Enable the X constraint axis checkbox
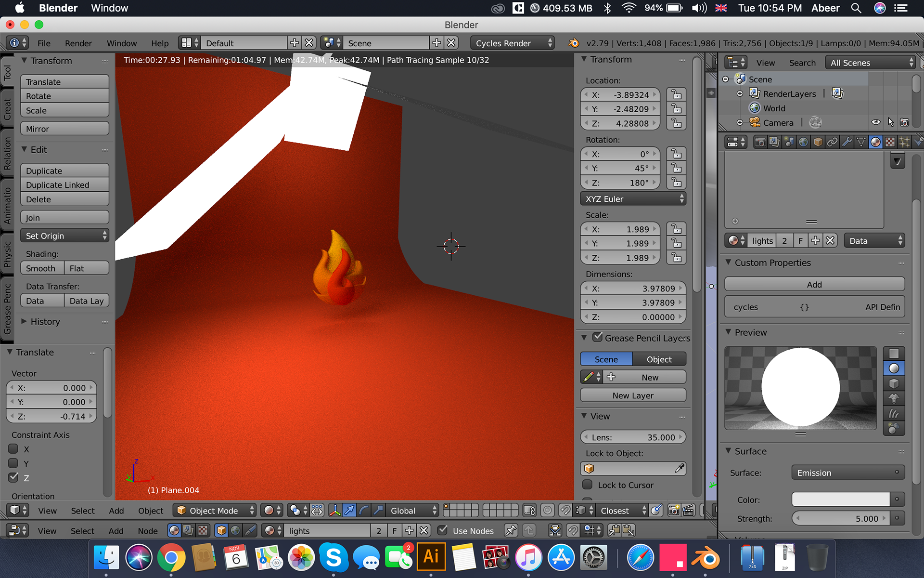This screenshot has height=578, width=924. point(13,449)
